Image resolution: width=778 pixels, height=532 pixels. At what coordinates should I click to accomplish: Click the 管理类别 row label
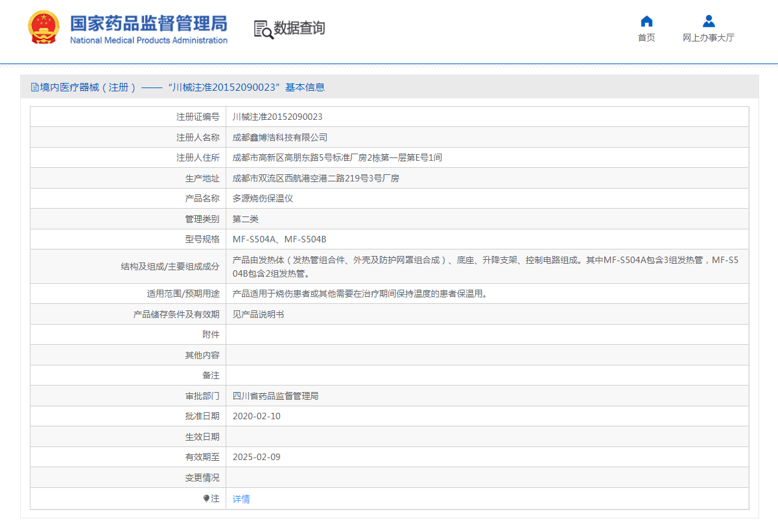pos(202,219)
